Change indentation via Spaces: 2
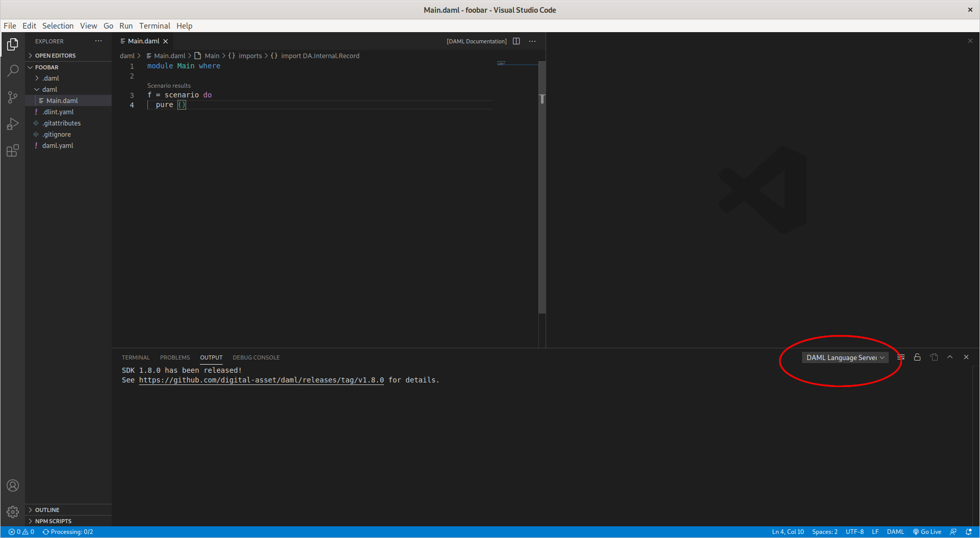Screen dimensions: 980x538 pos(824,532)
